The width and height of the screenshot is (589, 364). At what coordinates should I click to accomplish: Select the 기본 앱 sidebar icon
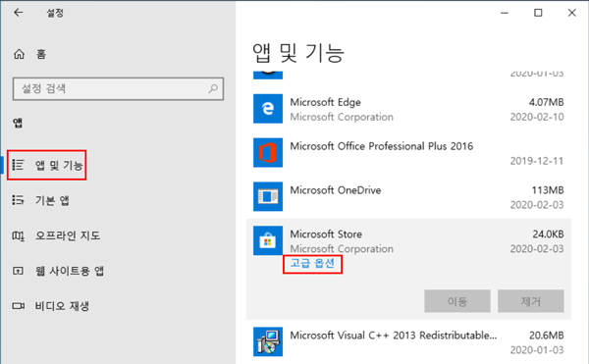click(x=18, y=200)
